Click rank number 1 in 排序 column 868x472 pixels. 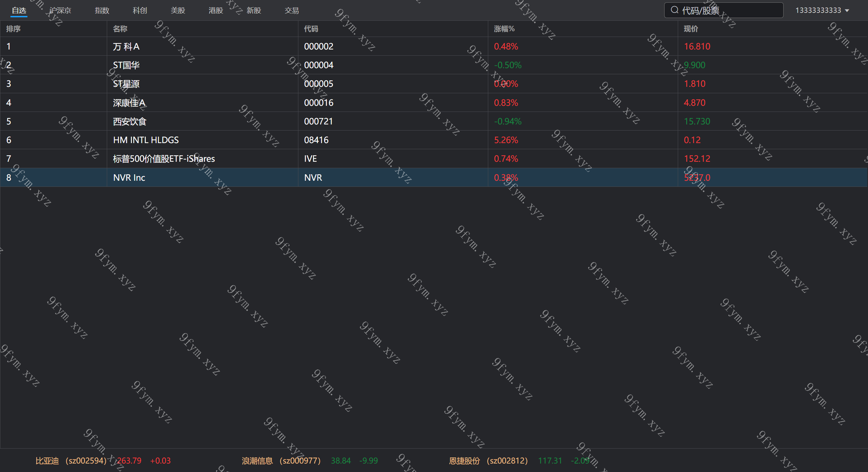8,46
